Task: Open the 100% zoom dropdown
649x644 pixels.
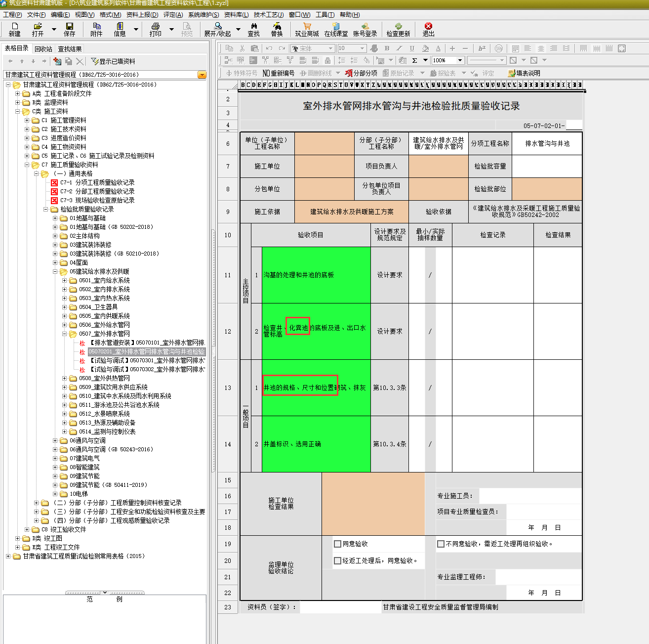Action: (460, 60)
